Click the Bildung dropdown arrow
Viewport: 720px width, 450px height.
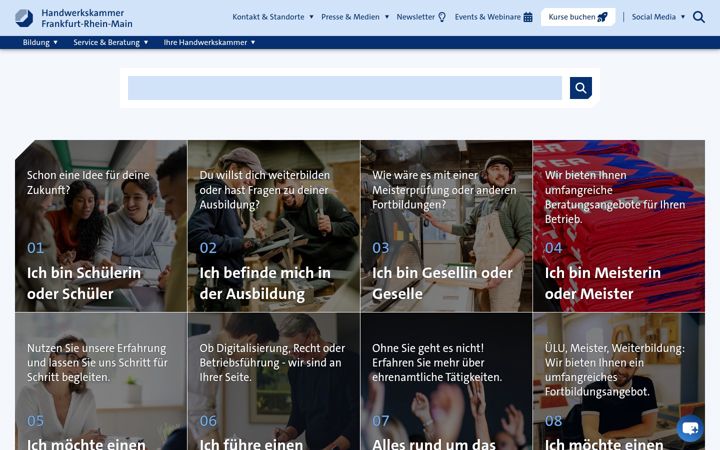(56, 42)
